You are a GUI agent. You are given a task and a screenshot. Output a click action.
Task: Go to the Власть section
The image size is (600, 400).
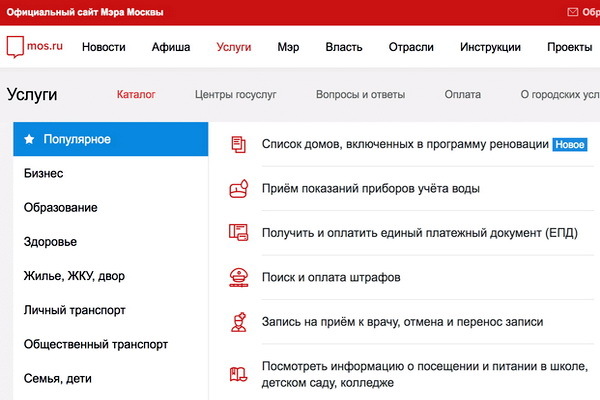point(344,47)
